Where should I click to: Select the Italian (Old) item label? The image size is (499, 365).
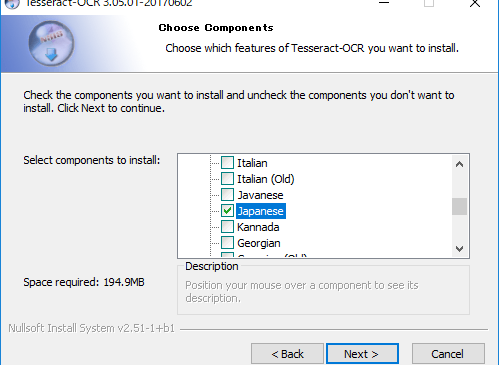(266, 179)
